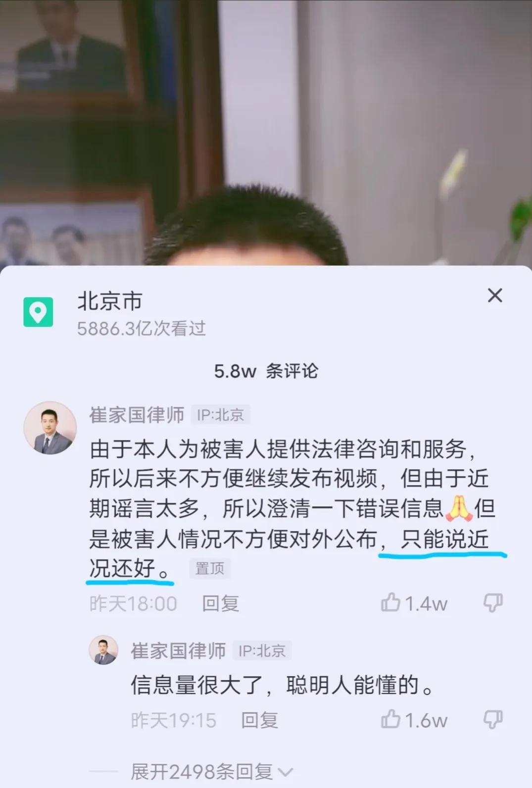532x788 pixels.
Task: Like the reply with 1.6w likes
Action: [x=391, y=720]
